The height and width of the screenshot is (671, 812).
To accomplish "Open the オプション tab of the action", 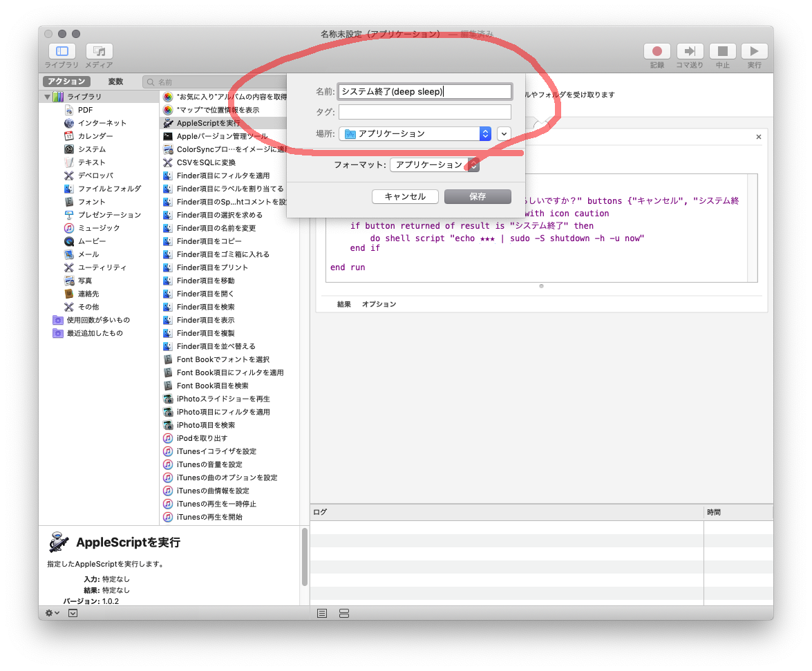I will pyautogui.click(x=379, y=304).
